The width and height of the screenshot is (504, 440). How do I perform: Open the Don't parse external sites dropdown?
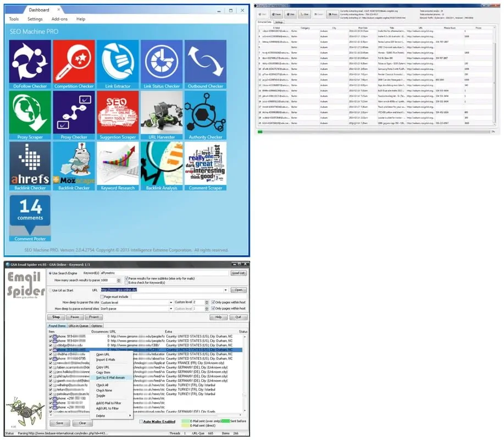172,309
